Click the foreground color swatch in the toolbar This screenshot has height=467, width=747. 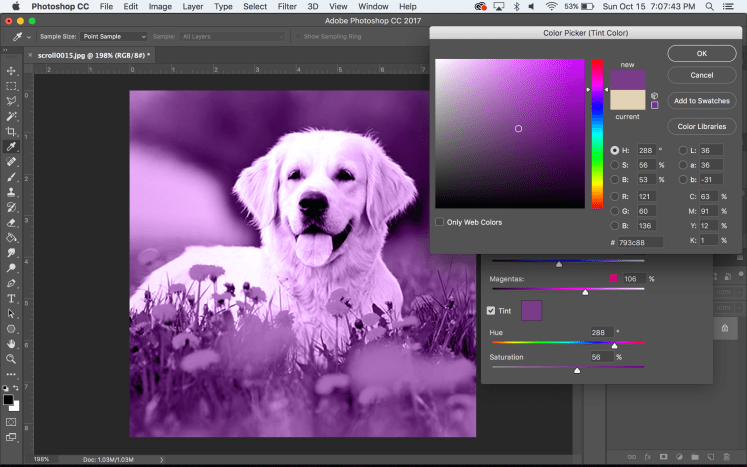(9, 400)
